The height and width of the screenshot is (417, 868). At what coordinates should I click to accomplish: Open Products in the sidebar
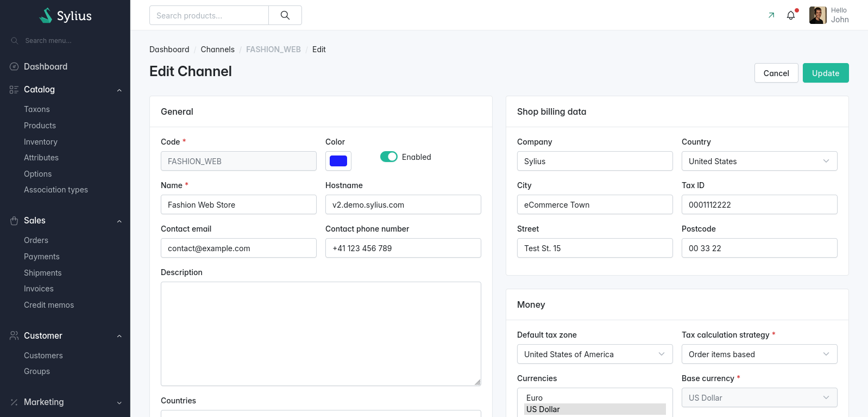40,126
